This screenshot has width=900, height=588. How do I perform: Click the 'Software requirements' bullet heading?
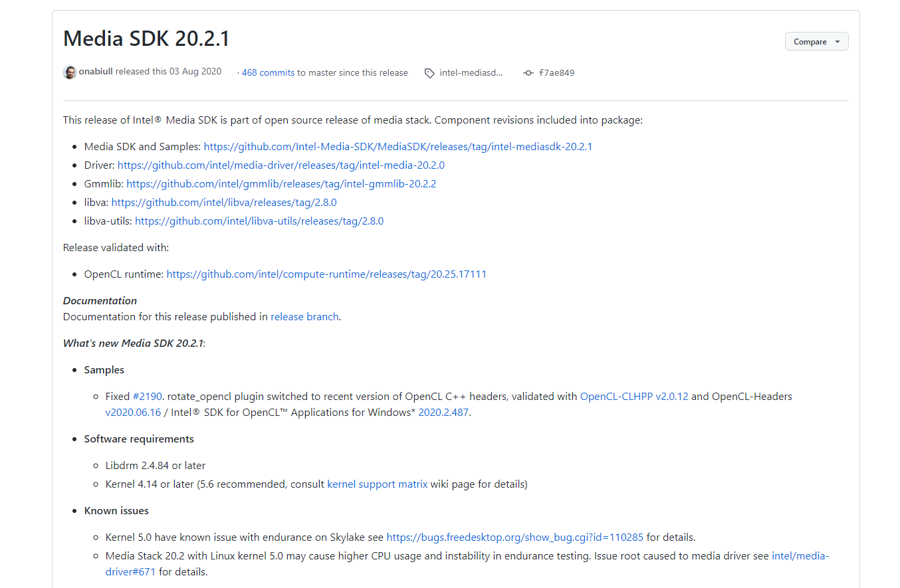pyautogui.click(x=139, y=439)
